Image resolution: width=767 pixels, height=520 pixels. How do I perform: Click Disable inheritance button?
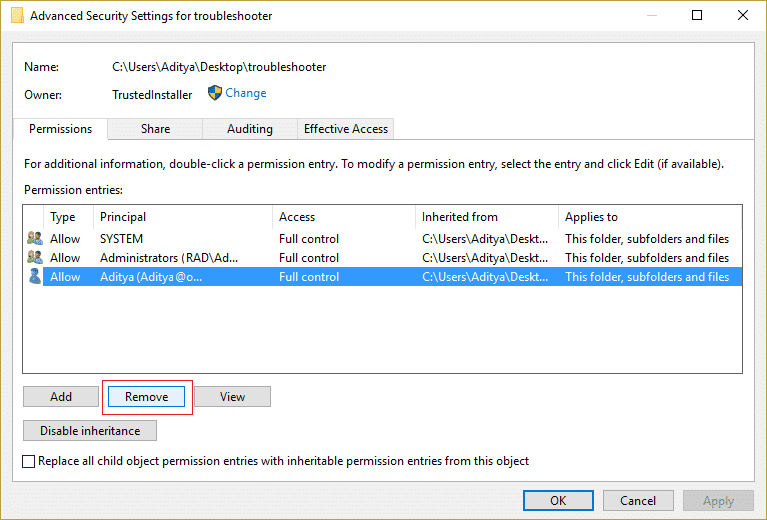tap(90, 431)
